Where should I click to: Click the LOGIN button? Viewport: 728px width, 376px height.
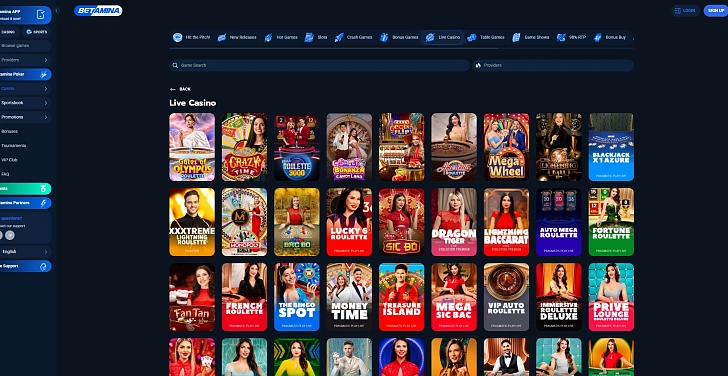point(685,10)
